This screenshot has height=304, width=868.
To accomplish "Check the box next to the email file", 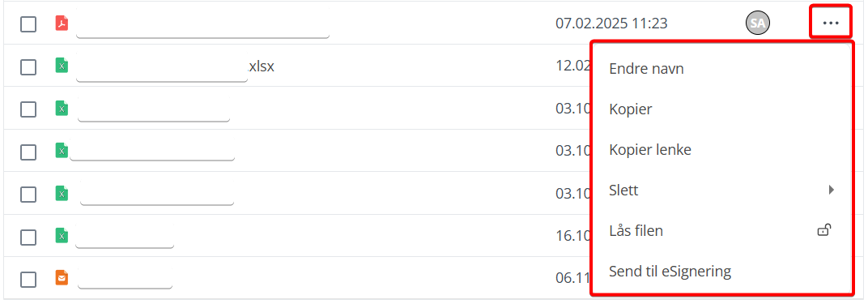I will (x=28, y=280).
